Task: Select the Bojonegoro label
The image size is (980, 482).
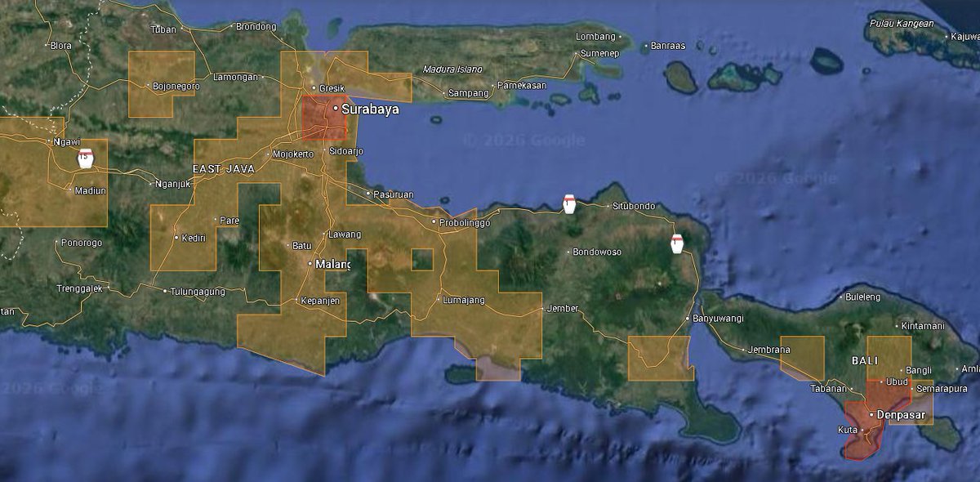Action: [176, 85]
